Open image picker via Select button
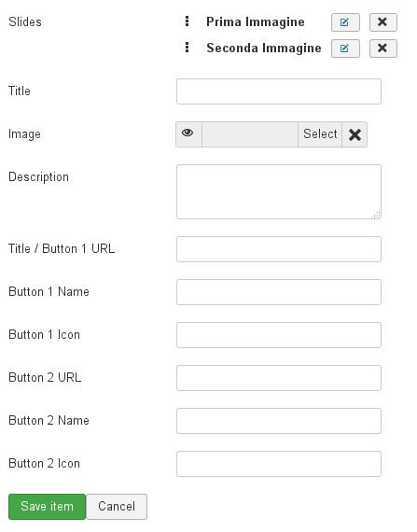This screenshot has height=532, width=417. (320, 134)
